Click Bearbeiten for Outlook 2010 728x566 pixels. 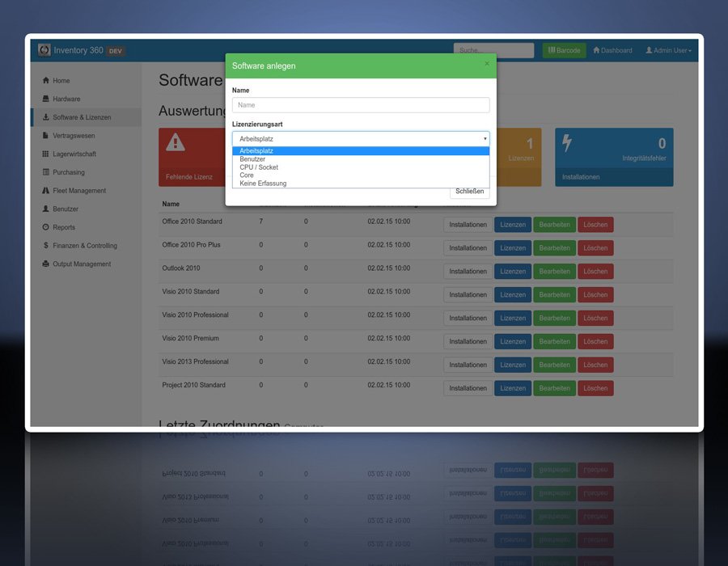click(554, 272)
